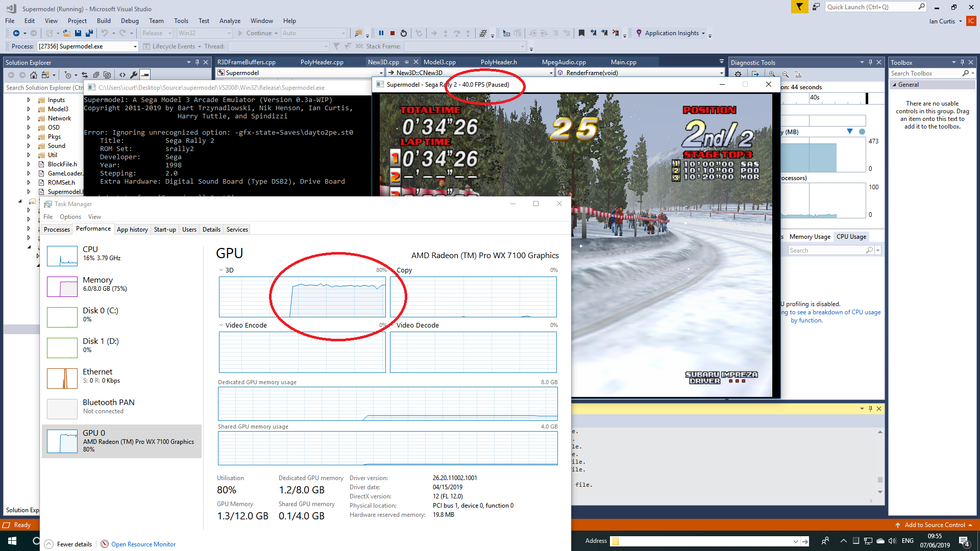Click Open Resource Monitor link
The height and width of the screenshot is (551, 980).
(143, 544)
